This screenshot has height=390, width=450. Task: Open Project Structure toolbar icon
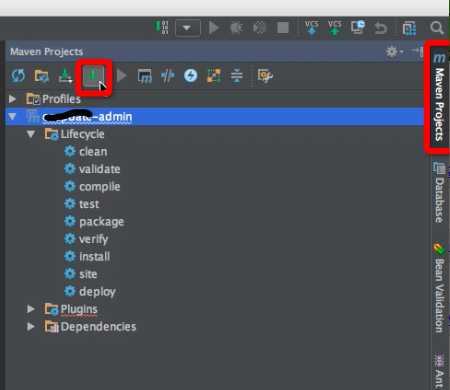point(409,28)
